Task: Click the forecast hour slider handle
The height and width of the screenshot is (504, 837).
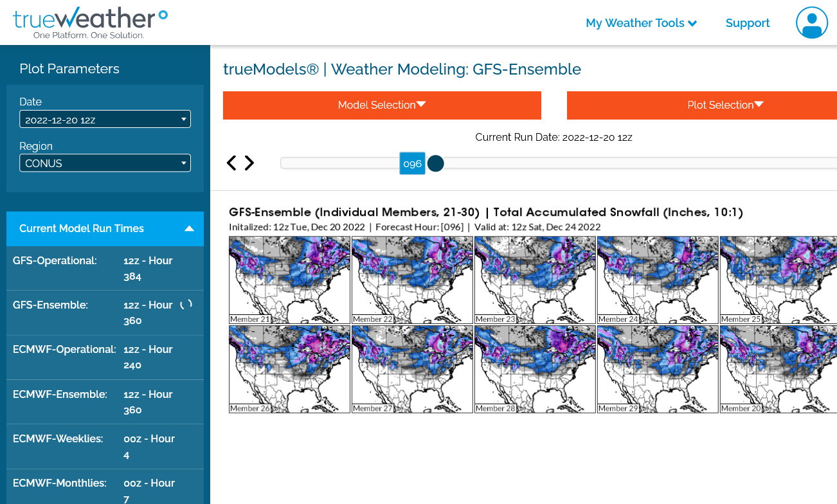Action: click(x=436, y=163)
